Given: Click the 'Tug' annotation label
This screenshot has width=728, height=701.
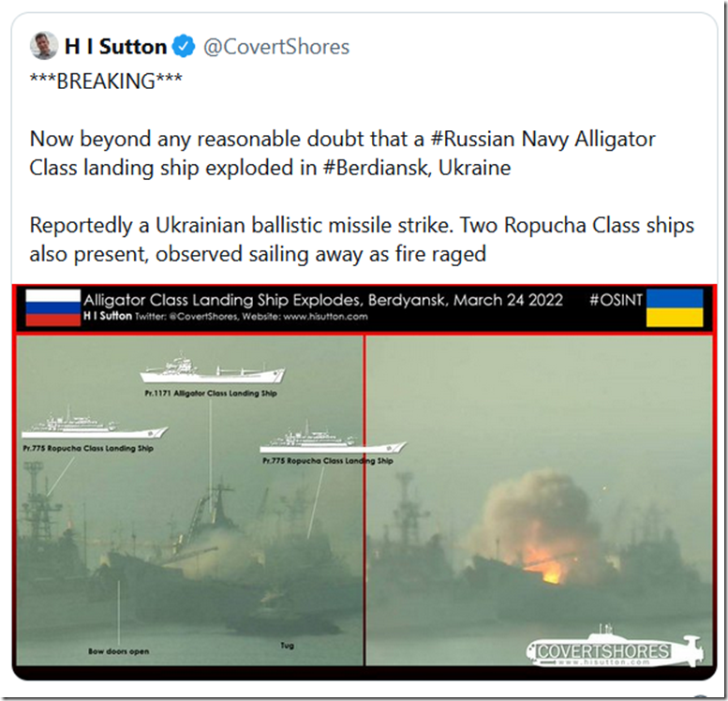Looking at the screenshot, I should click(287, 646).
